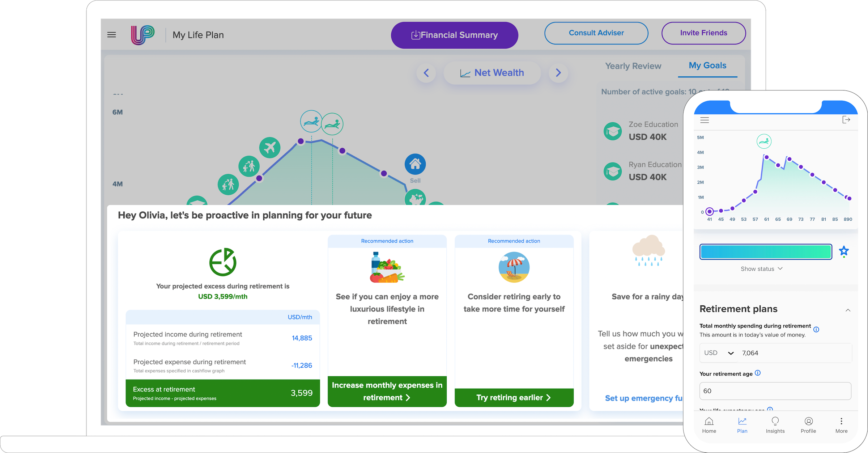Open the desktop hamburger menu
The image size is (868, 453).
tap(111, 35)
